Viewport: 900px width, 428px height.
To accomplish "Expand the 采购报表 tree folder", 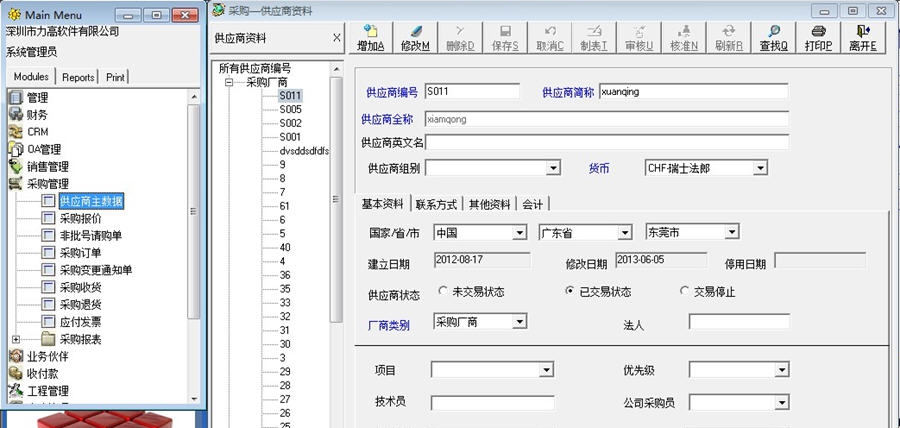I will click(16, 339).
